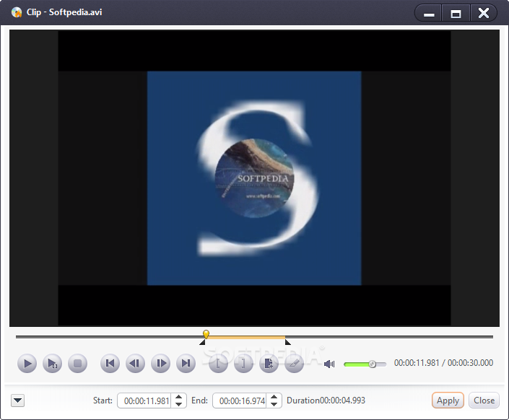Click the app icon in title bar
The image size is (509, 420).
[17, 12]
